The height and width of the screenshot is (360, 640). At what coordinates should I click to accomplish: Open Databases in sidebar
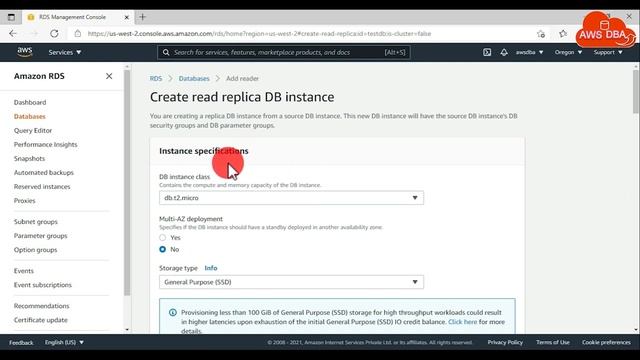(29, 116)
